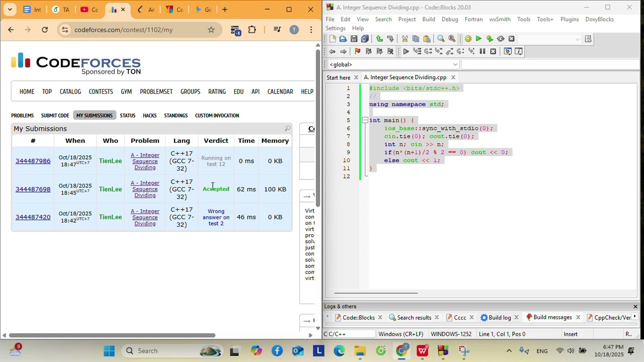Click the Debug/Continue arrow icon
This screenshot has height=362, width=644.
(x=406, y=51)
